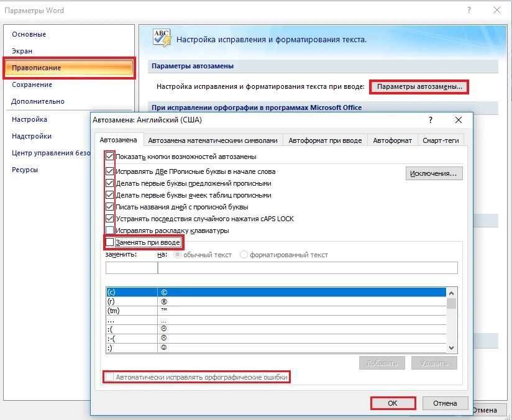Click the disabled Удалить button

coord(434,363)
